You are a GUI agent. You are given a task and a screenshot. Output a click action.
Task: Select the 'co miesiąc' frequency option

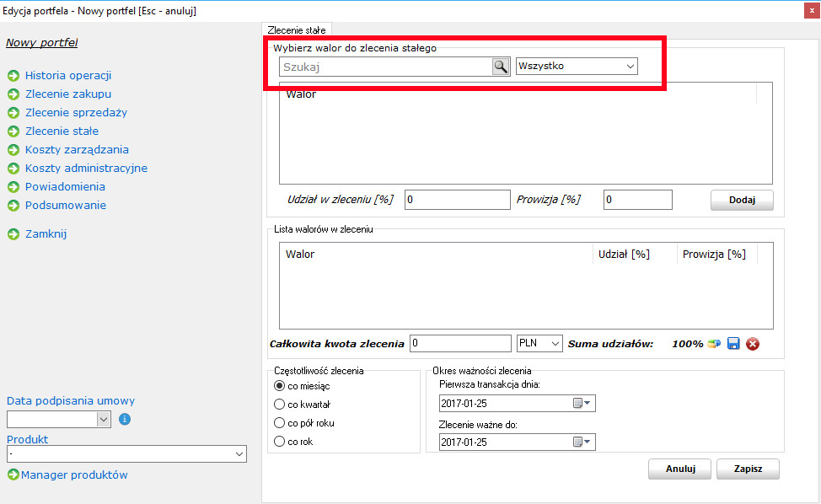coord(280,385)
